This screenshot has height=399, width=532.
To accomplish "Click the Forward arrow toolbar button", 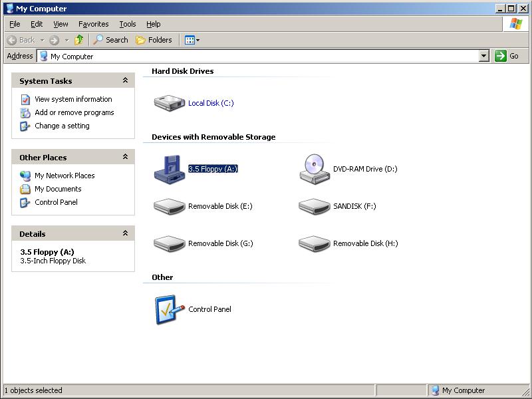I will [55, 40].
